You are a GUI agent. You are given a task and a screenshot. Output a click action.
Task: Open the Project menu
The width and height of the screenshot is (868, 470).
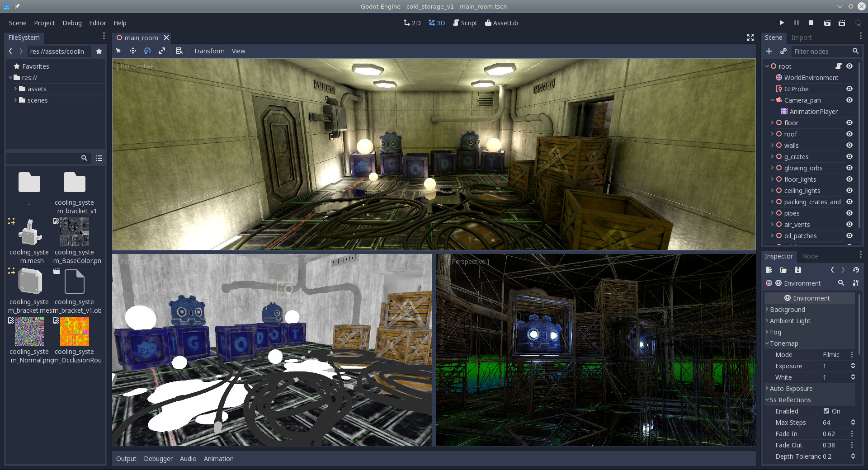44,23
